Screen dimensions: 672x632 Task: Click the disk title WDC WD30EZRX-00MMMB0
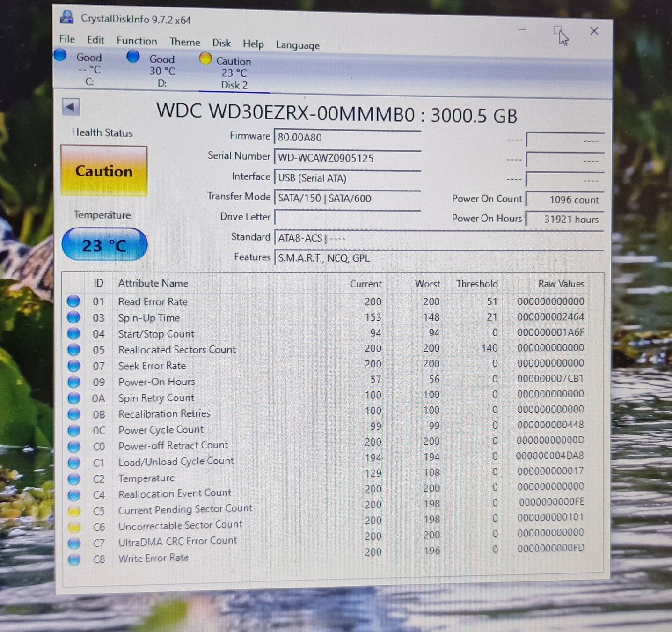tap(285, 112)
